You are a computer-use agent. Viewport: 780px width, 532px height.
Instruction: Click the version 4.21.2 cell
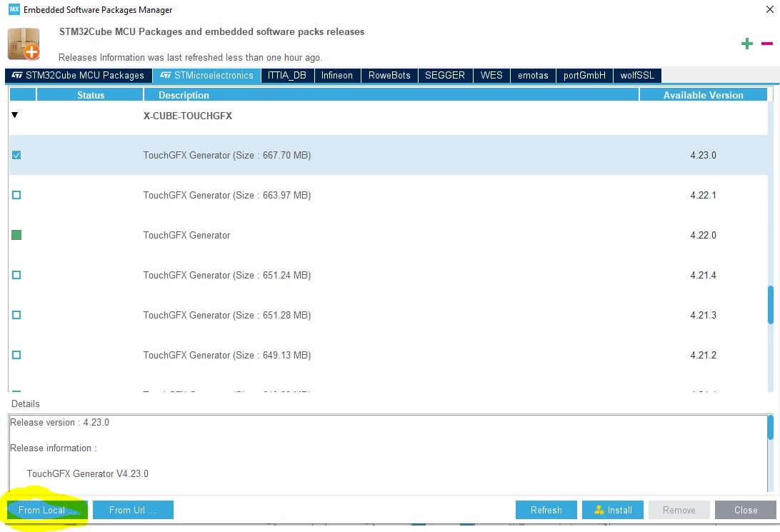coord(703,355)
